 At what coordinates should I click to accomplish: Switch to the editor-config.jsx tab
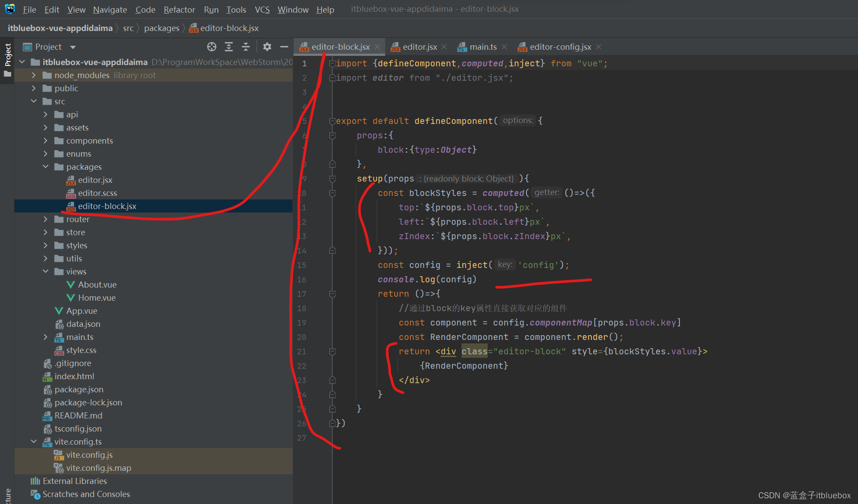pyautogui.click(x=560, y=47)
